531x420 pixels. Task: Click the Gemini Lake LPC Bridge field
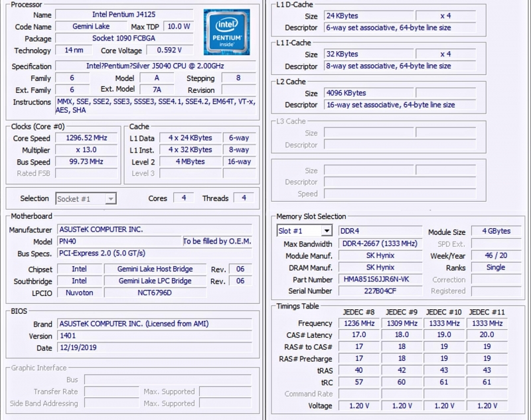click(155, 281)
